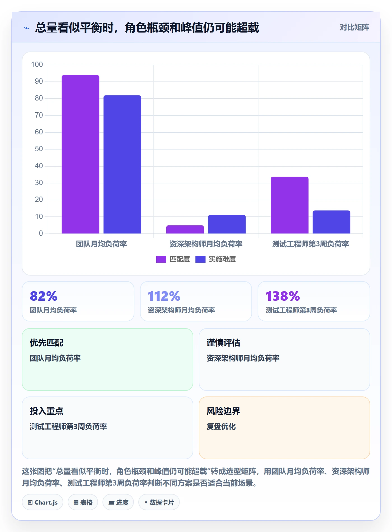Image resolution: width=392 pixels, height=532 pixels.
Task: Select the purple bar for 资深架构师月均负荷率
Action: point(185,229)
